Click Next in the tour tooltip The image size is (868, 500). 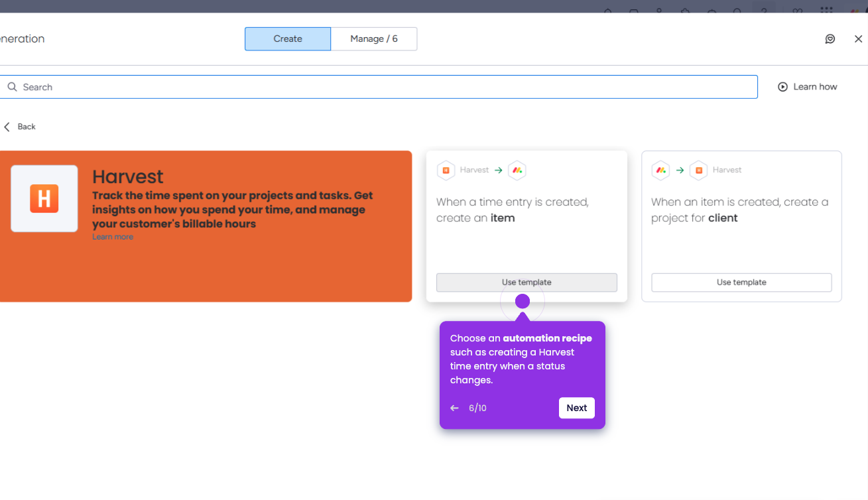point(577,408)
